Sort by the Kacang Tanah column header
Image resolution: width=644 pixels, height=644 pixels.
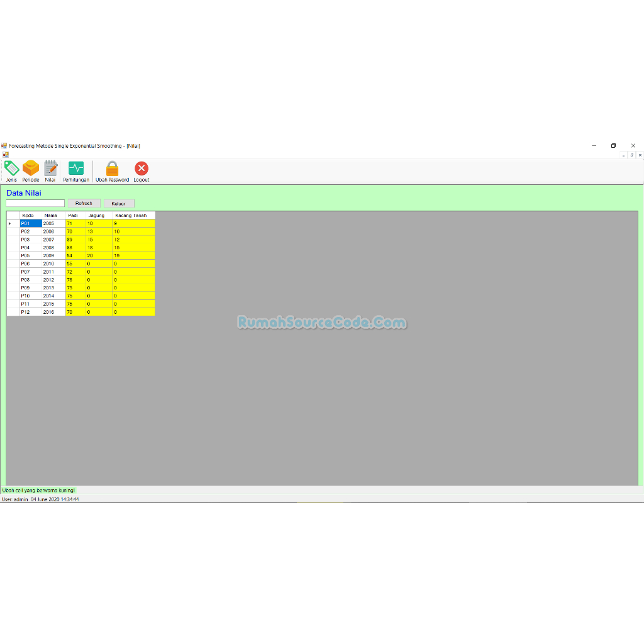[134, 215]
